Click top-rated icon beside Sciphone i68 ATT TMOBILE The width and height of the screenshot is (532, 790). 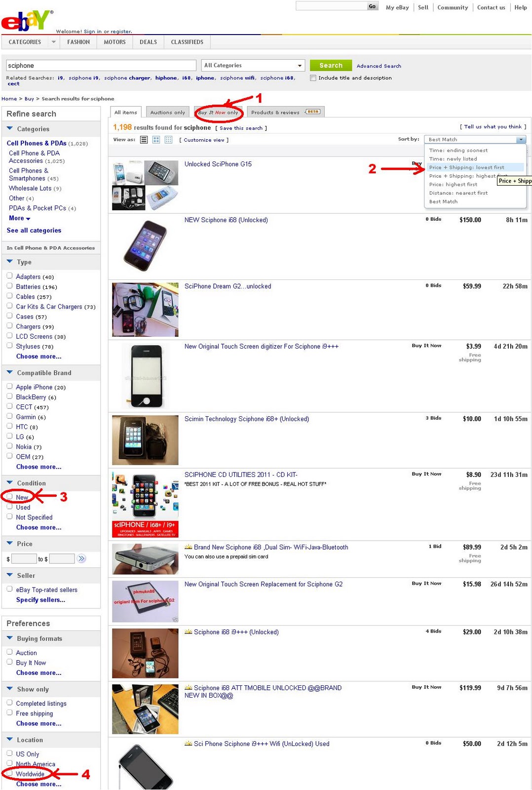188,688
